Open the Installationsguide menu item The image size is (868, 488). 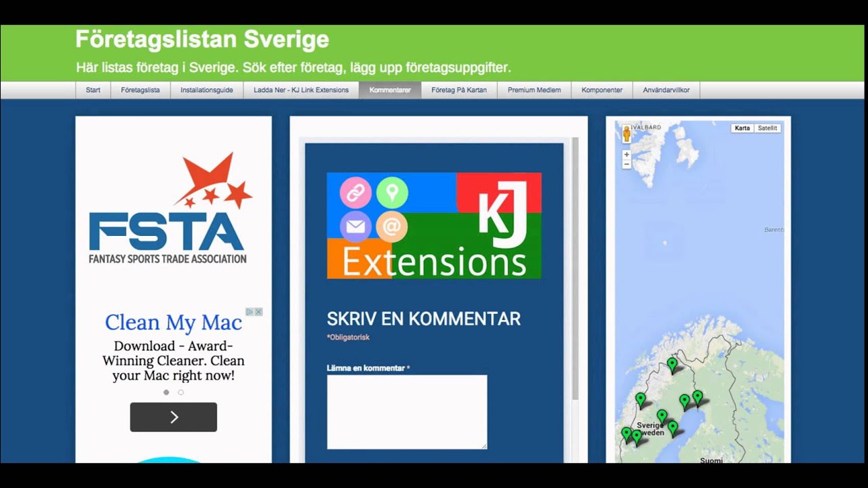pos(207,90)
